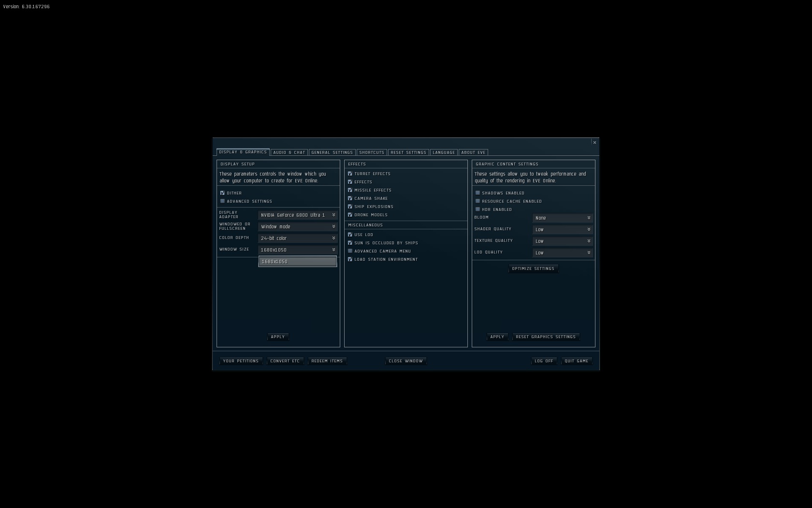Toggle Load Station Environment checkbox
The width and height of the screenshot is (812, 508).
(350, 259)
